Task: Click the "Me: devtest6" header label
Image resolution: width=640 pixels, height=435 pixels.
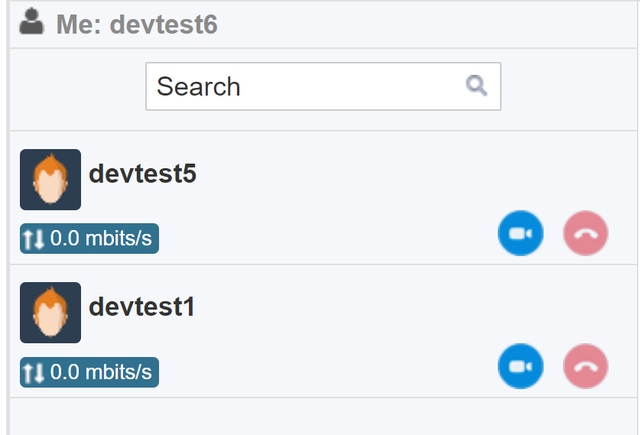Action: point(136,24)
